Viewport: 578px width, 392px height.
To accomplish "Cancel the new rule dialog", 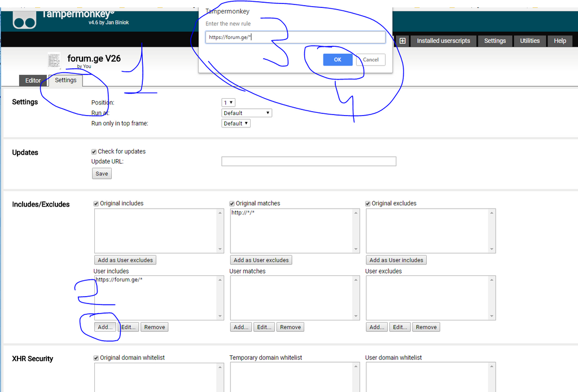I will (x=370, y=60).
